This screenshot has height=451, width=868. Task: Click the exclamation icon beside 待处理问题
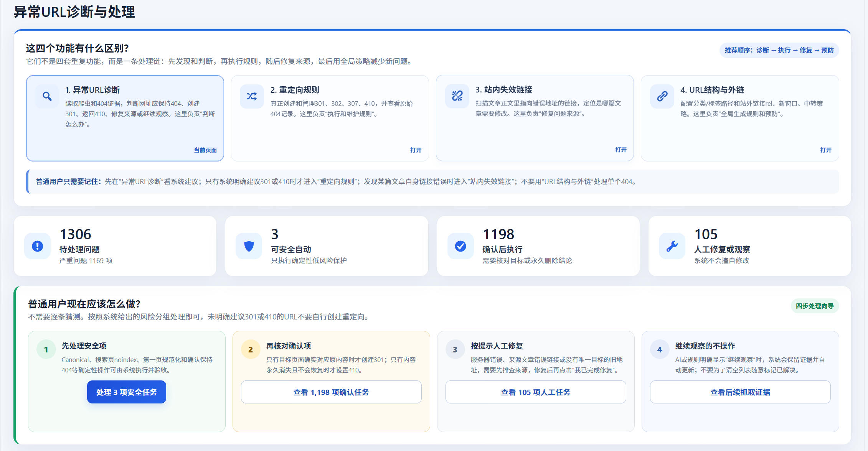[37, 246]
